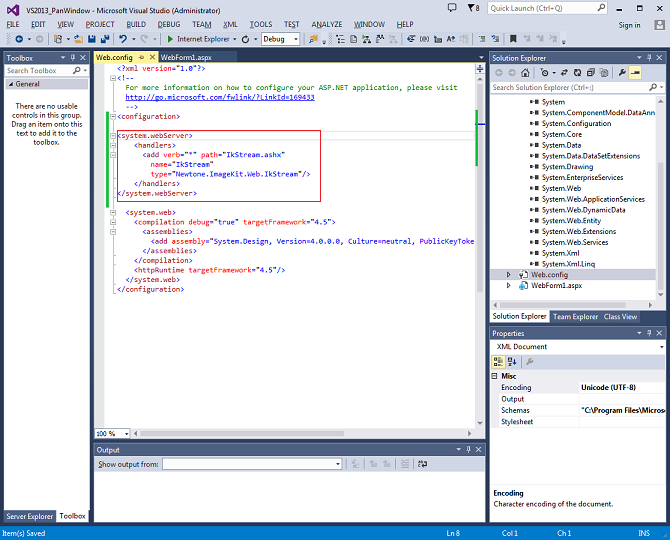670x540 pixels.
Task: Click Sign in
Action: pyautogui.click(x=629, y=25)
